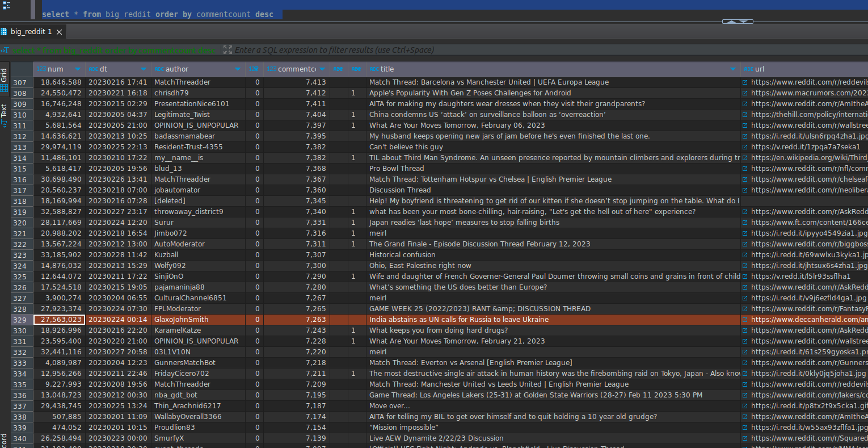Select row header 307
The height and width of the screenshot is (448, 868).
tap(22, 82)
